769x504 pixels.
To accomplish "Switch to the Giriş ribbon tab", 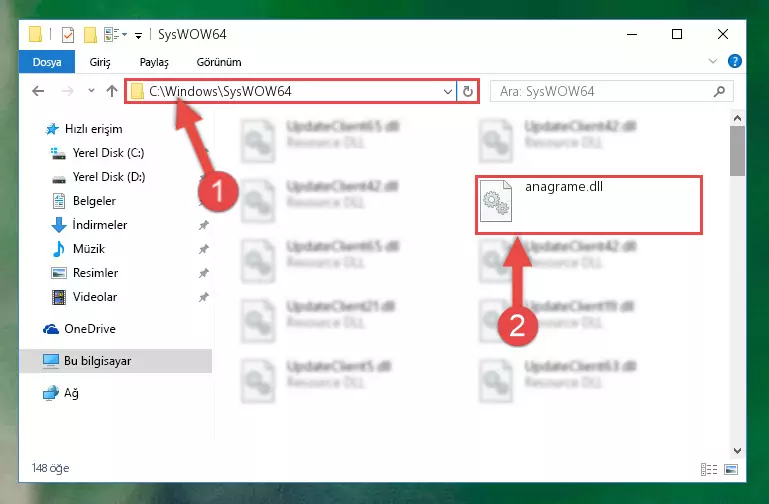I will tap(100, 62).
